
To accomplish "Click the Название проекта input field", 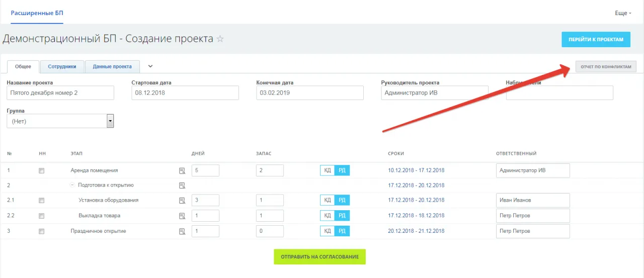I will pyautogui.click(x=60, y=93).
